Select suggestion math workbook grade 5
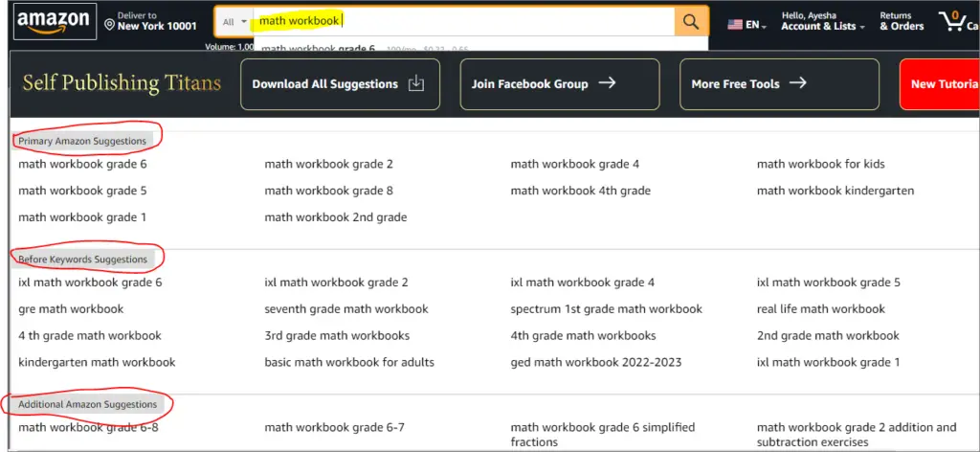This screenshot has height=452, width=980. coord(82,191)
